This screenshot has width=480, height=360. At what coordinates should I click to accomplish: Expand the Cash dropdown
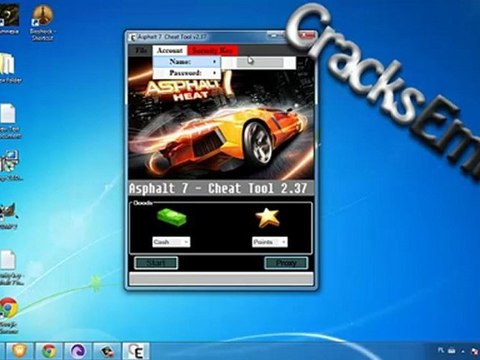click(x=171, y=242)
